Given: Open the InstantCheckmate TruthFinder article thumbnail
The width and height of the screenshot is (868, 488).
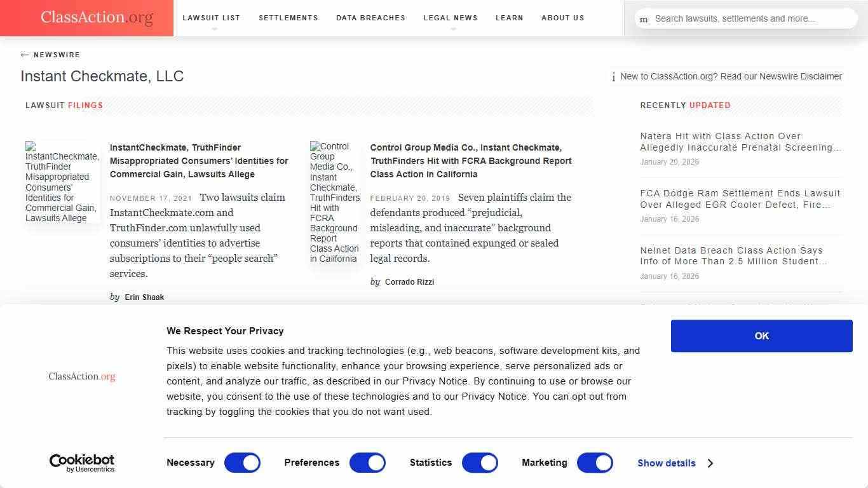Looking at the screenshot, I should click(x=62, y=182).
